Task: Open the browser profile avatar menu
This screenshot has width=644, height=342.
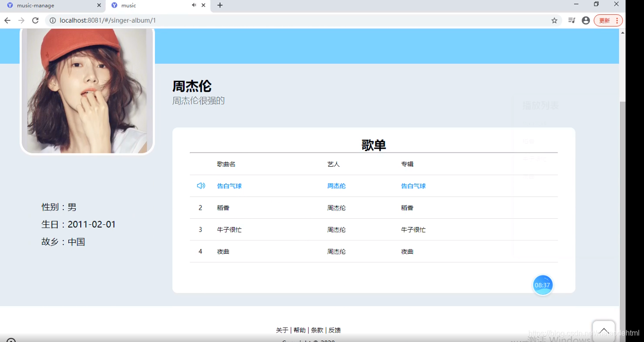Action: pyautogui.click(x=586, y=20)
